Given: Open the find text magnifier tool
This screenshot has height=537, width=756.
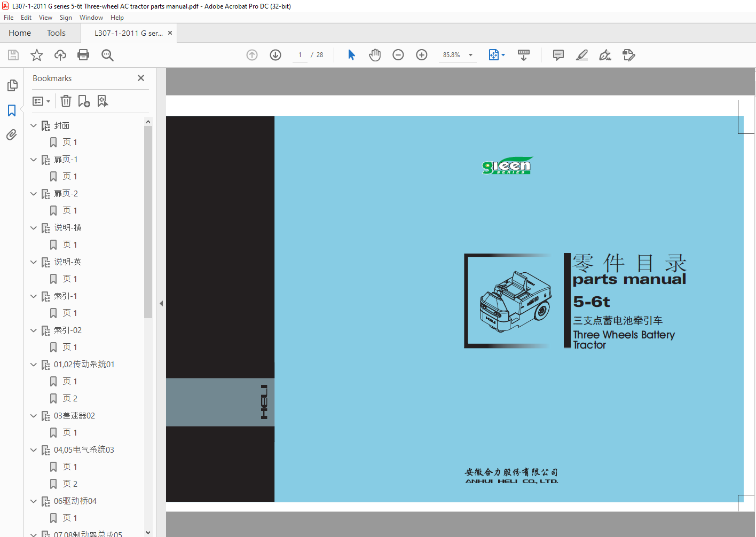Looking at the screenshot, I should point(107,55).
